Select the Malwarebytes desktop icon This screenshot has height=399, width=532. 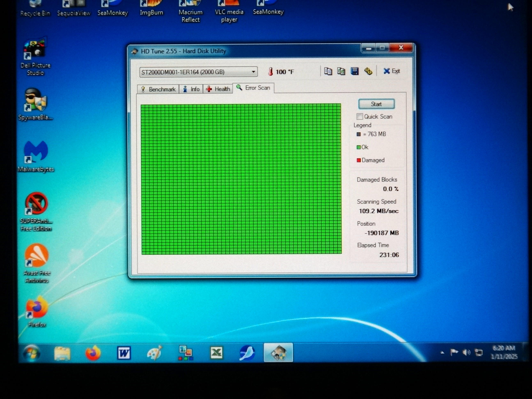click(36, 156)
